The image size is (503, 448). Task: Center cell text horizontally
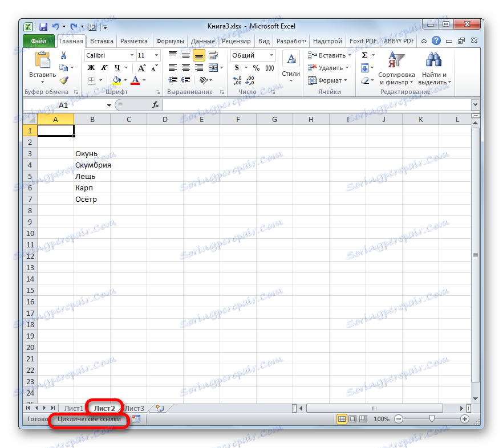[x=186, y=68]
